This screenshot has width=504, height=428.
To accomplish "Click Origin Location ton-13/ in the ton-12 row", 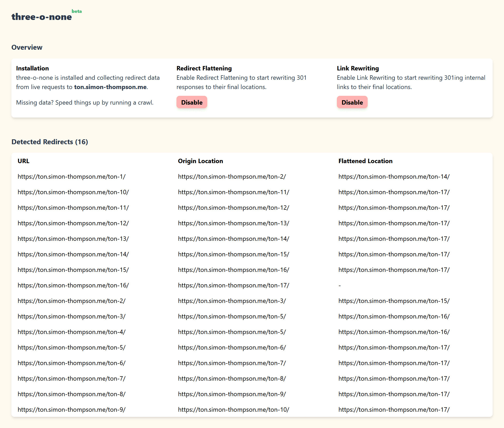I will point(234,223).
